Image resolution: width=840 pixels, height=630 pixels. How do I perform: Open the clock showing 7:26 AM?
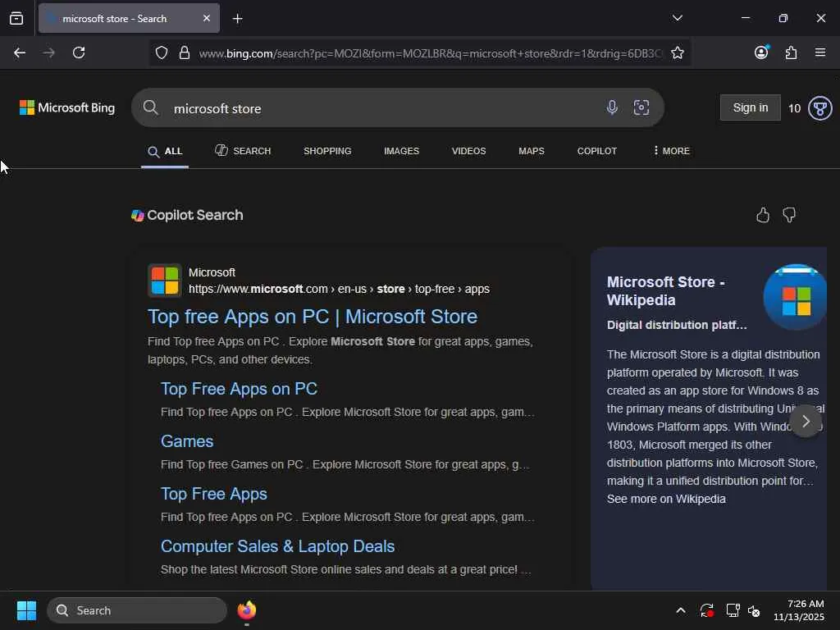point(799,610)
